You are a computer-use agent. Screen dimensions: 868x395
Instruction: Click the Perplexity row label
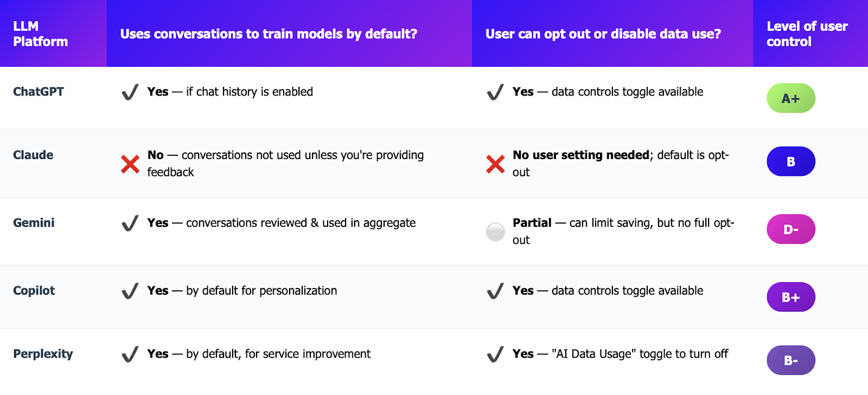point(43,354)
